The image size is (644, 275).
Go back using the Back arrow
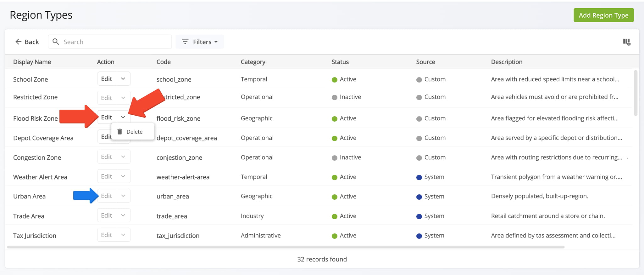[27, 42]
